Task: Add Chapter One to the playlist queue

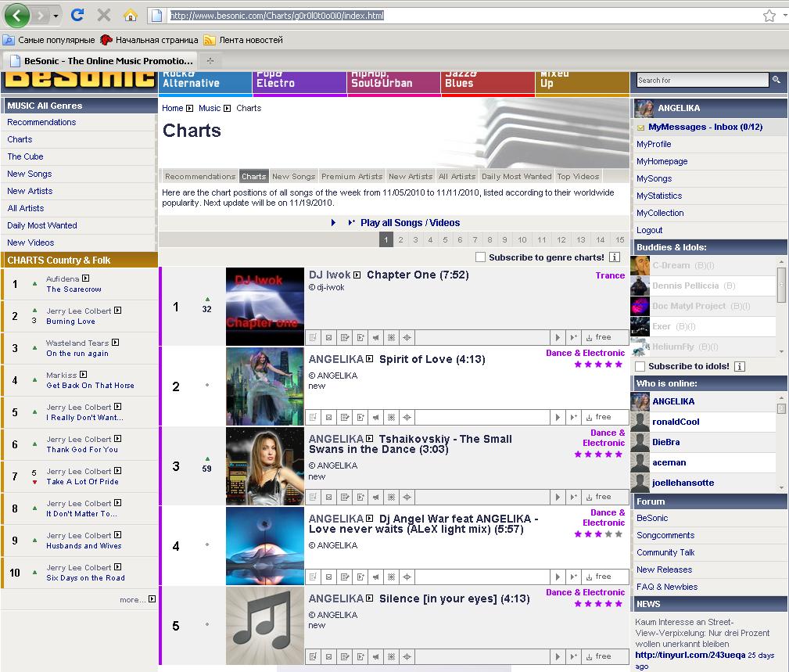Action: [x=573, y=337]
